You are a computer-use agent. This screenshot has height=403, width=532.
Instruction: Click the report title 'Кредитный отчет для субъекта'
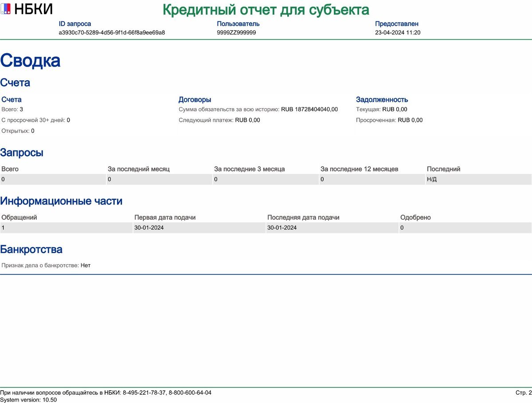click(x=266, y=9)
